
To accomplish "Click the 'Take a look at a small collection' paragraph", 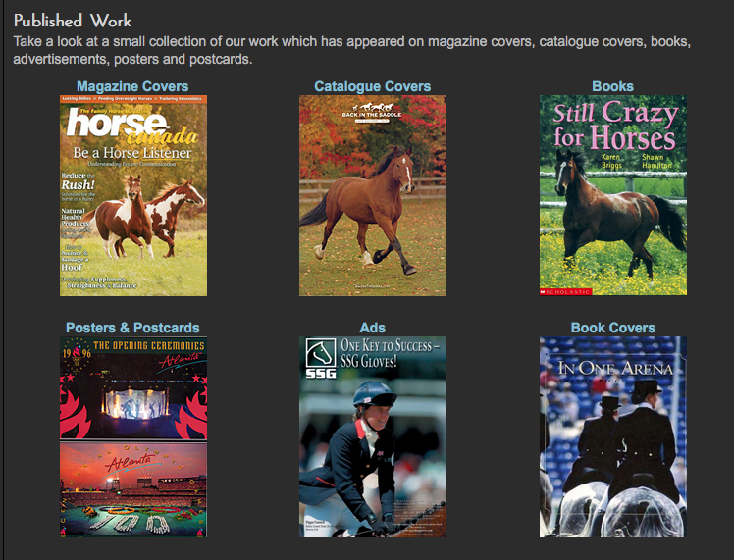I will click(x=352, y=50).
